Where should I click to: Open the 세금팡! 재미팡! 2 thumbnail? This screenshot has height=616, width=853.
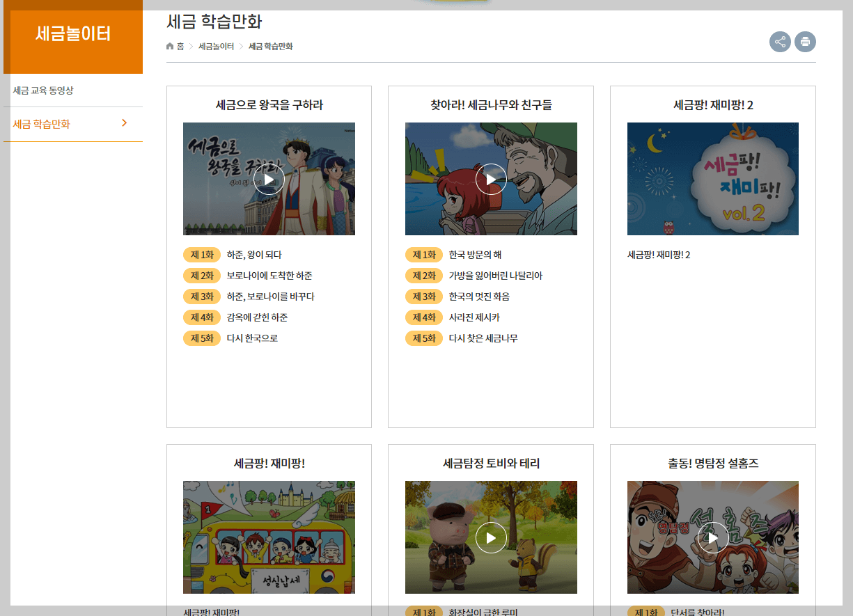click(x=713, y=179)
